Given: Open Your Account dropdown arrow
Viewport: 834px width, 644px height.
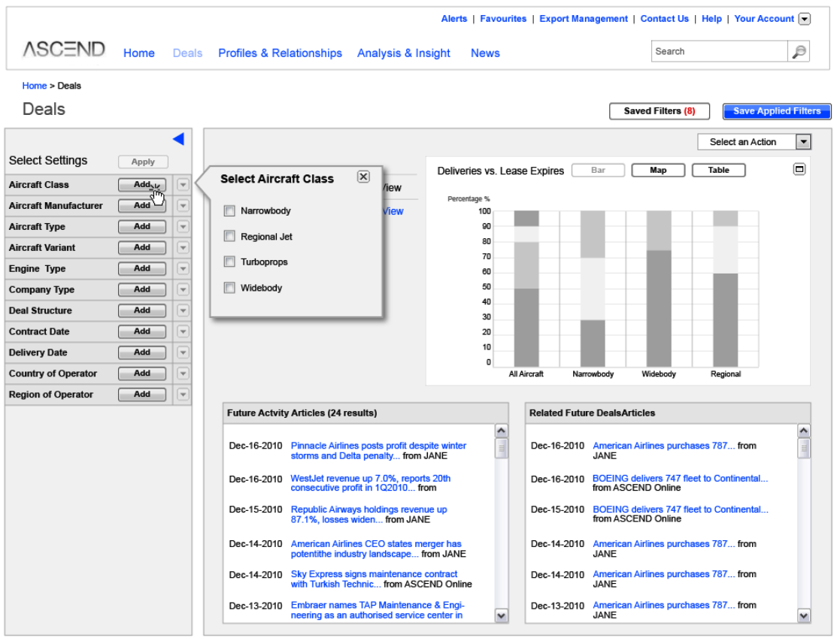Looking at the screenshot, I should point(805,19).
